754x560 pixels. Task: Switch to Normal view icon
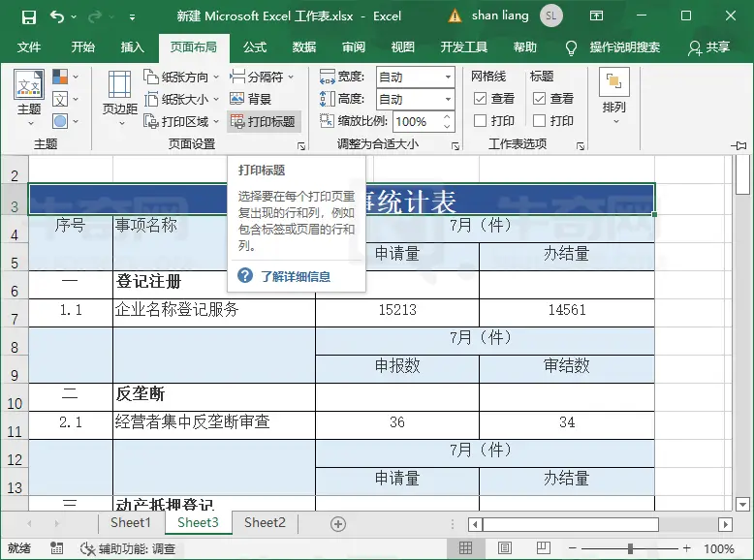[465, 548]
